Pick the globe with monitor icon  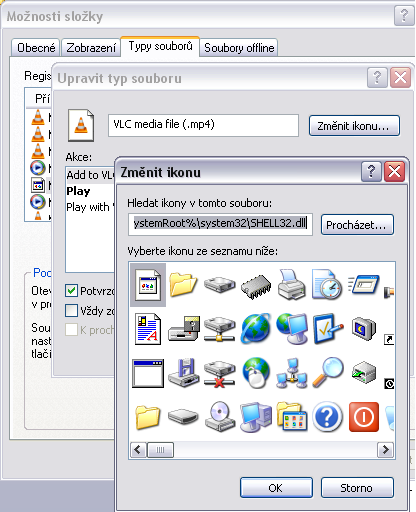(x=292, y=328)
